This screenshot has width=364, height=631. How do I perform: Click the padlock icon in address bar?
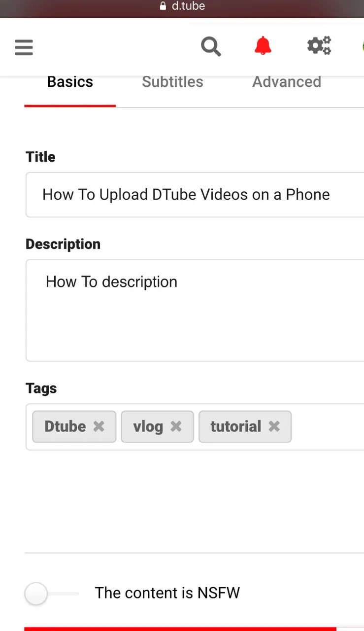pyautogui.click(x=164, y=6)
